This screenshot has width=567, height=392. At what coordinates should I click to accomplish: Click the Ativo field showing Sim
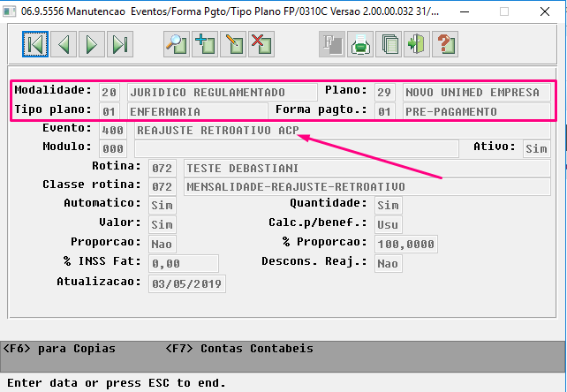point(537,148)
